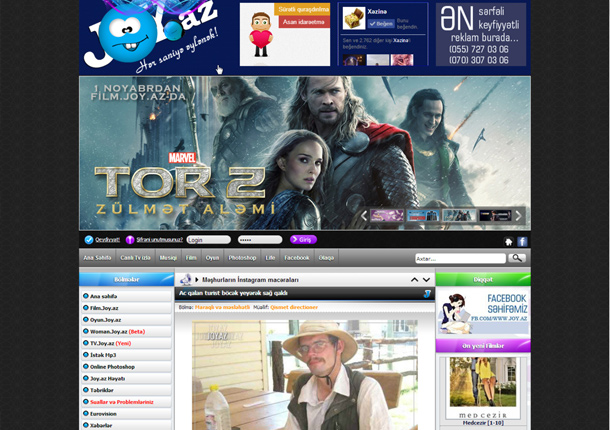Click the blue registration icon beside Qeydiyyat
This screenshot has width=610, height=430.
88,240
